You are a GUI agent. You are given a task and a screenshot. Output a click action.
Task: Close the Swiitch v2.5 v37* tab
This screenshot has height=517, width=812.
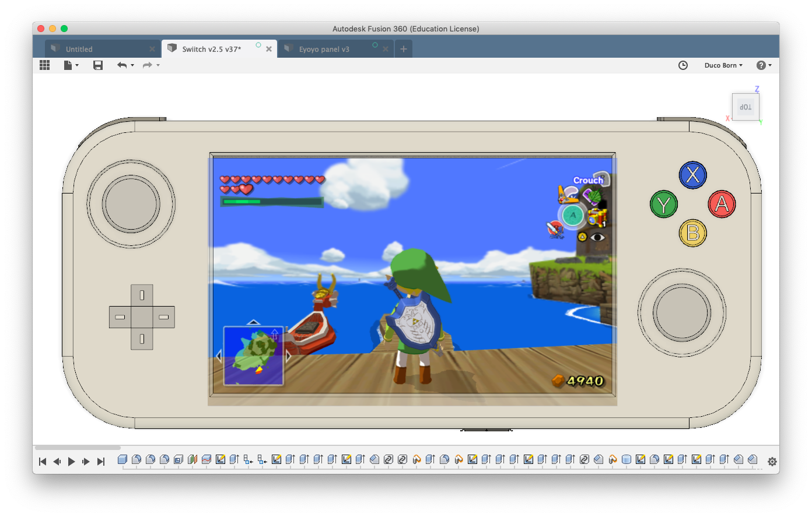269,49
